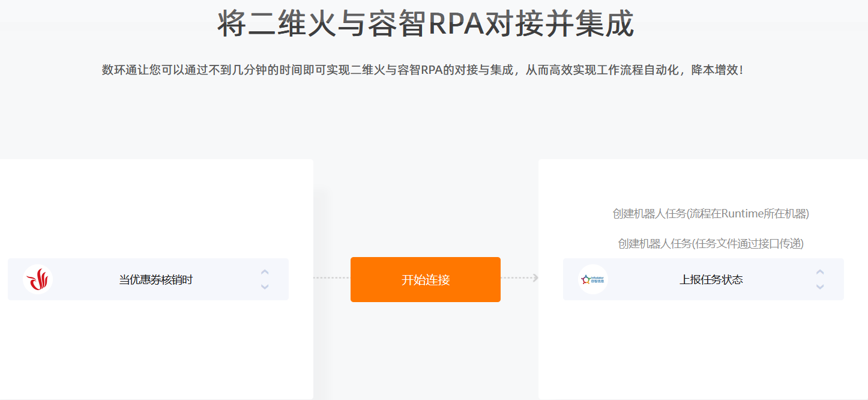Click down chevron beside 当优惠券核销时

click(x=265, y=287)
